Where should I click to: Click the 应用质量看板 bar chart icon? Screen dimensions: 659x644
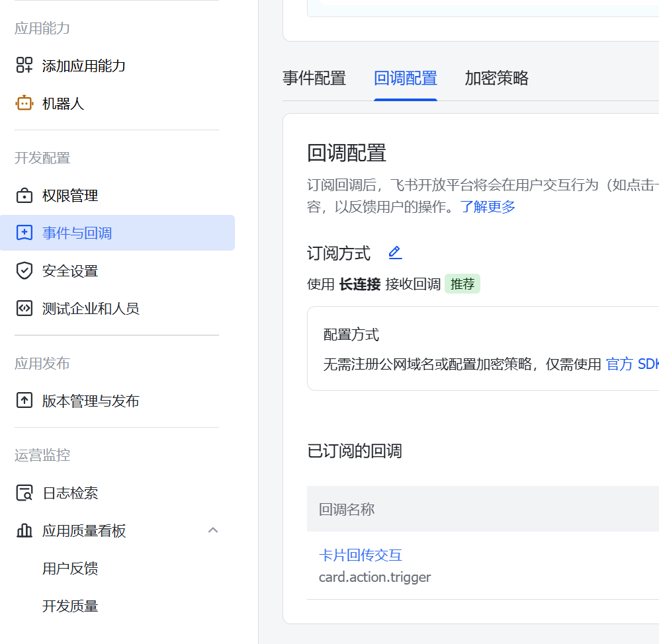(24, 530)
